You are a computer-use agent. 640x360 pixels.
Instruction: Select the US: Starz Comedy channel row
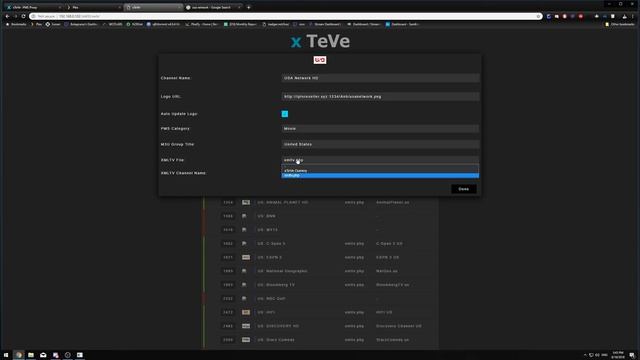tap(321, 340)
